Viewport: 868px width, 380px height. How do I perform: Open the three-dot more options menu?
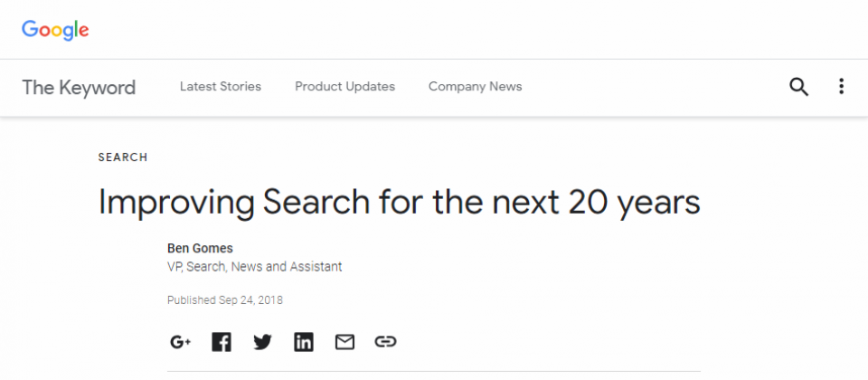click(x=841, y=87)
